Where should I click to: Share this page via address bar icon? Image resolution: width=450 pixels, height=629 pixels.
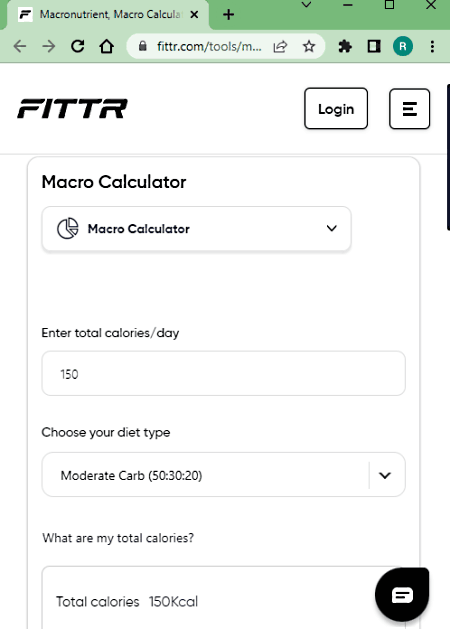point(280,47)
